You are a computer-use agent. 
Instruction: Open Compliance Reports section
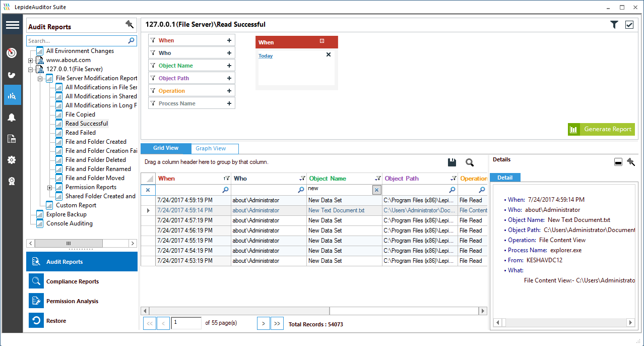83,281
